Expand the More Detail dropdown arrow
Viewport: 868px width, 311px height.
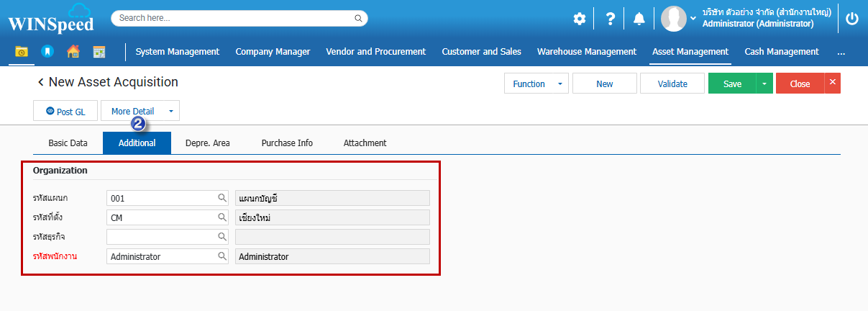[x=170, y=112]
